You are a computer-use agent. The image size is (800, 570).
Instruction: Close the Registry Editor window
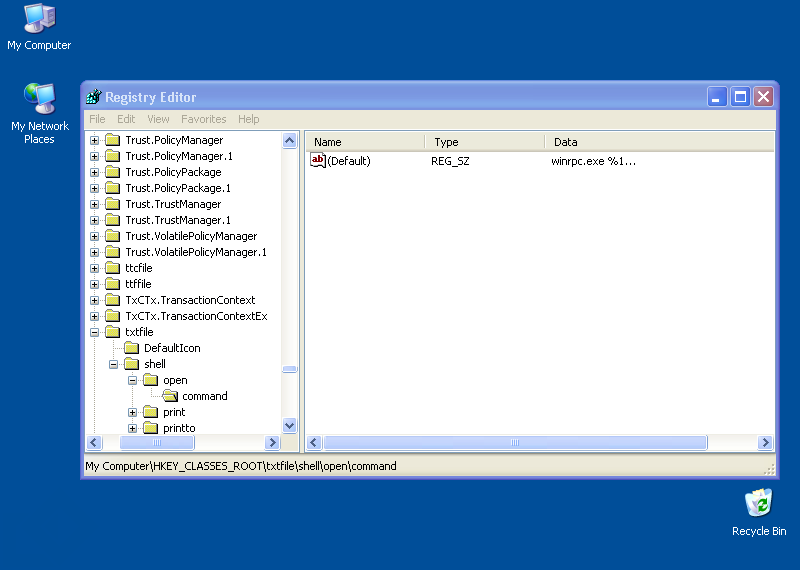click(763, 96)
